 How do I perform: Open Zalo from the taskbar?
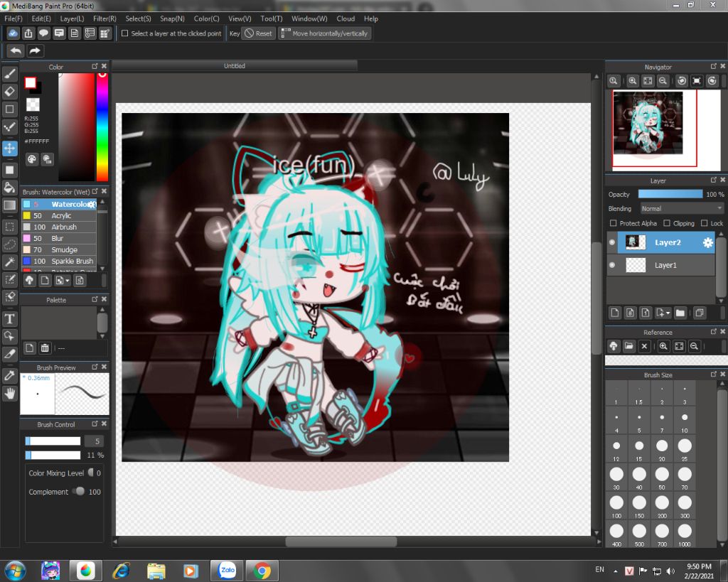(x=227, y=571)
